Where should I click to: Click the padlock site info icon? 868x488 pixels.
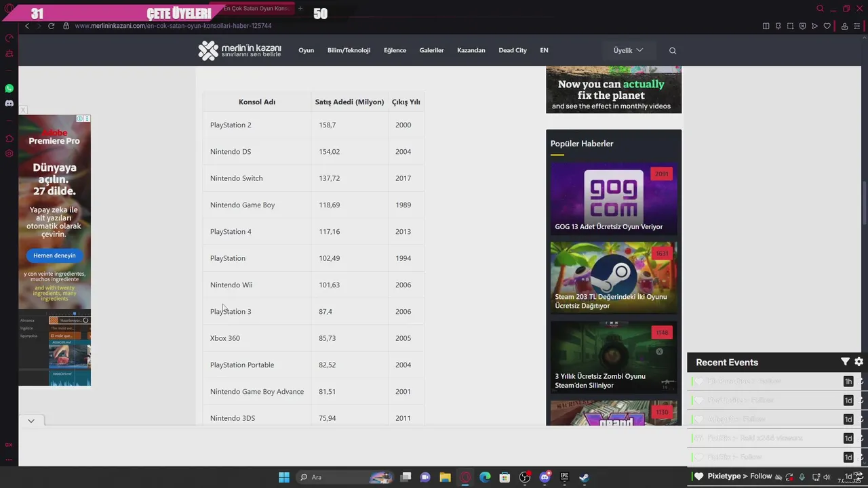pos(66,26)
